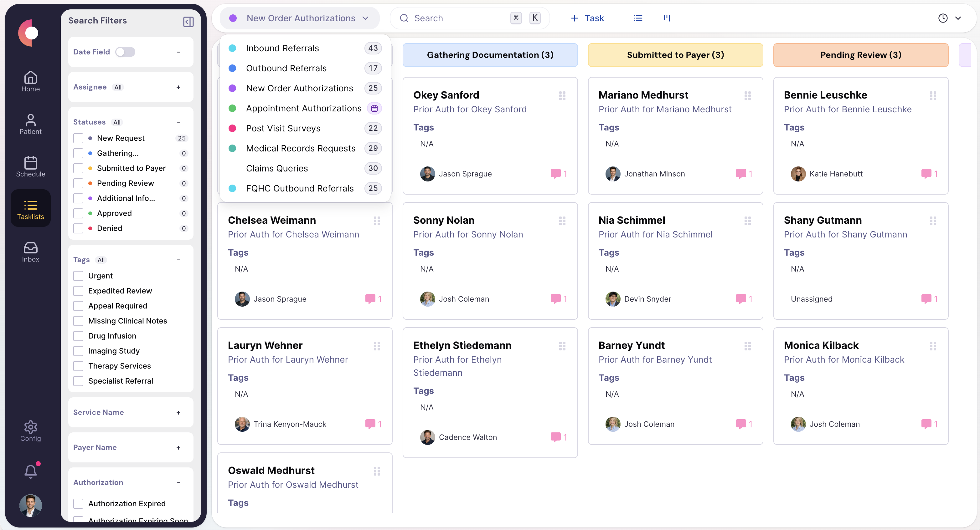Viewport: 980px width, 530px height.
Task: Switch to kanban board view icon
Action: pyautogui.click(x=667, y=18)
